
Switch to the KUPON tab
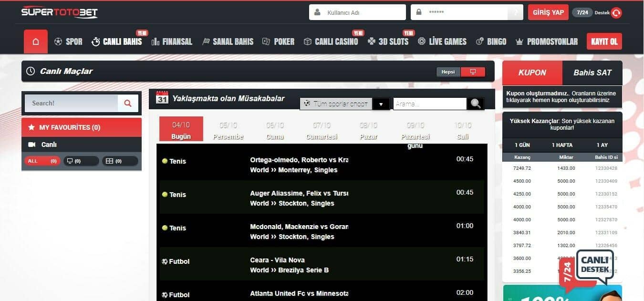tap(532, 73)
